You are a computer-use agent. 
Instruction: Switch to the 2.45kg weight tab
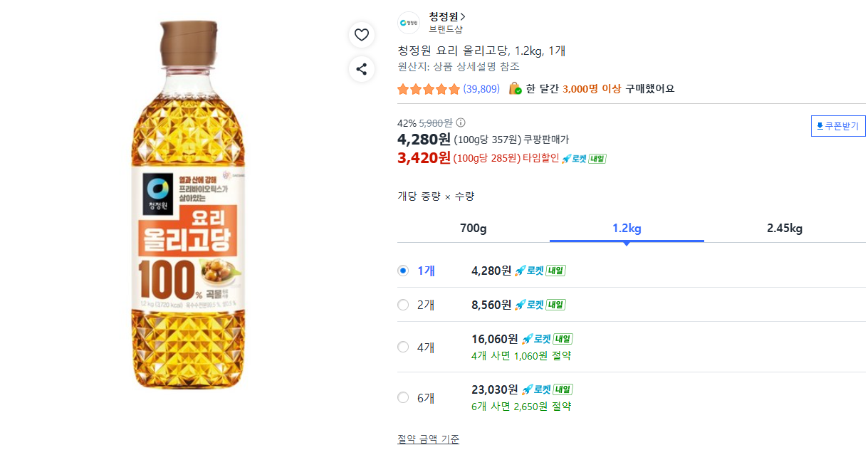(x=784, y=229)
